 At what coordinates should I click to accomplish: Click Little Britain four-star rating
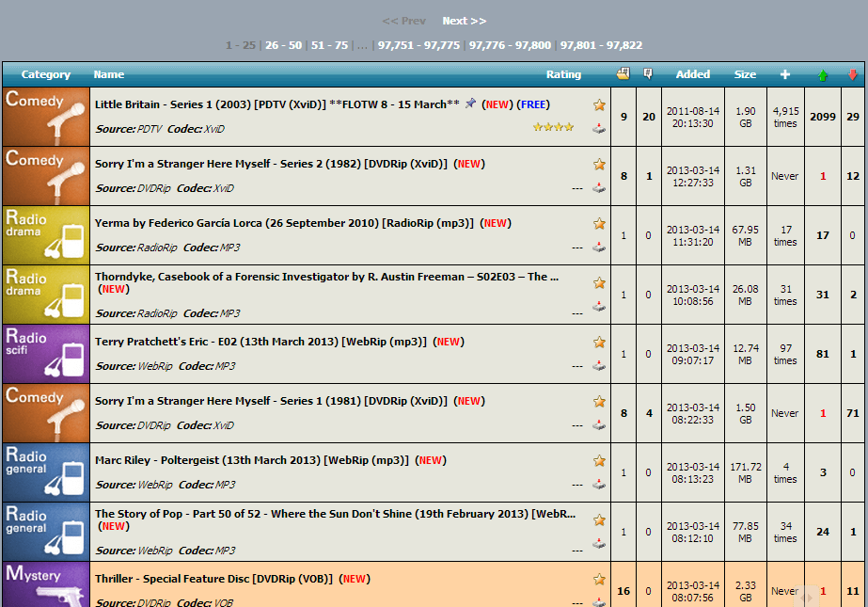coord(553,127)
